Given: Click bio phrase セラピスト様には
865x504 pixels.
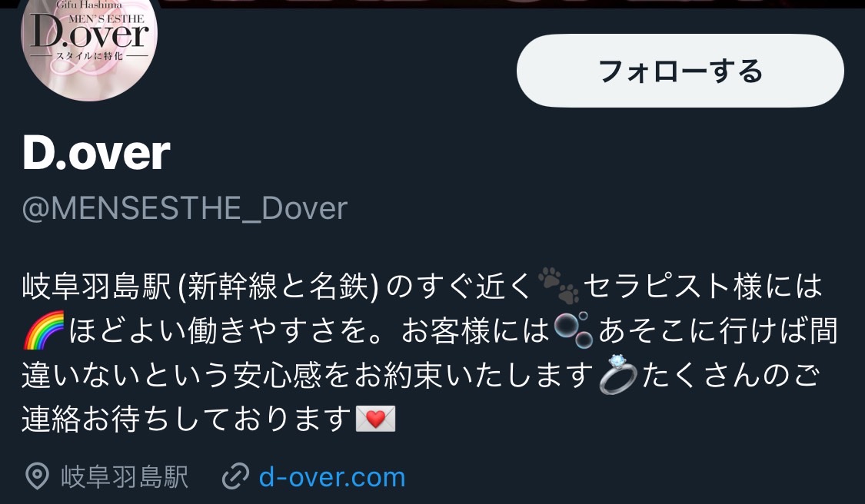Looking at the screenshot, I should pos(703,286).
